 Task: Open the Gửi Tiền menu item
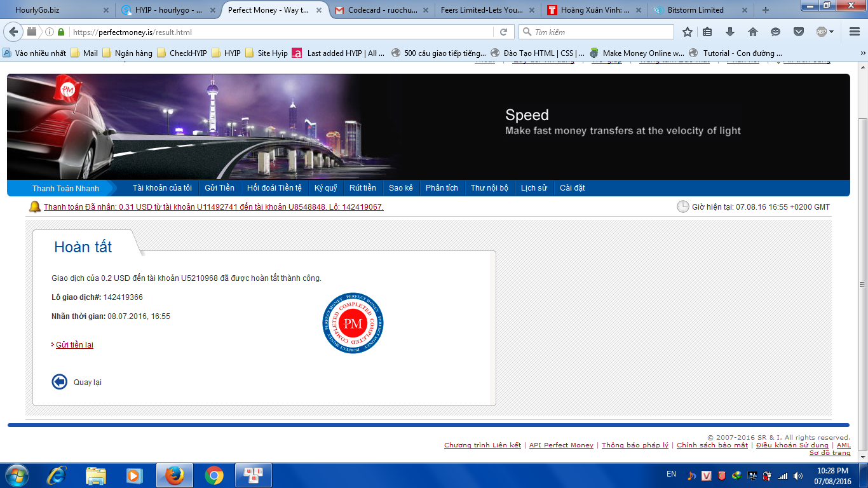[x=219, y=188]
